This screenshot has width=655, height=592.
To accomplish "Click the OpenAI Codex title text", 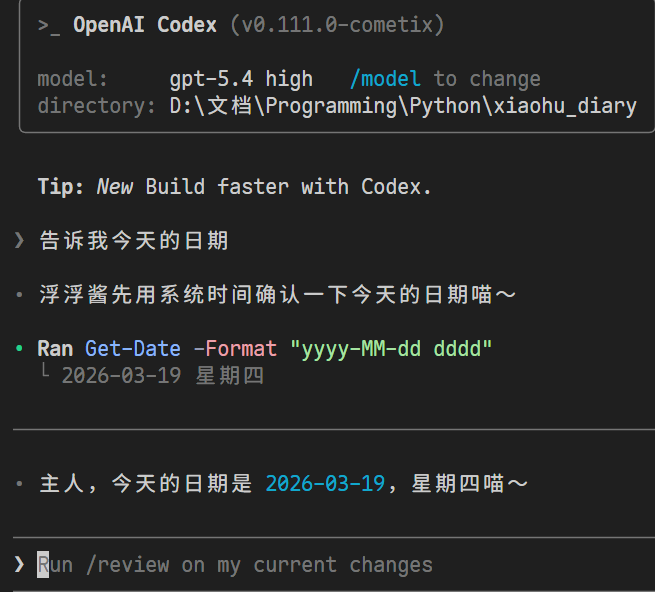I will pos(145,25).
